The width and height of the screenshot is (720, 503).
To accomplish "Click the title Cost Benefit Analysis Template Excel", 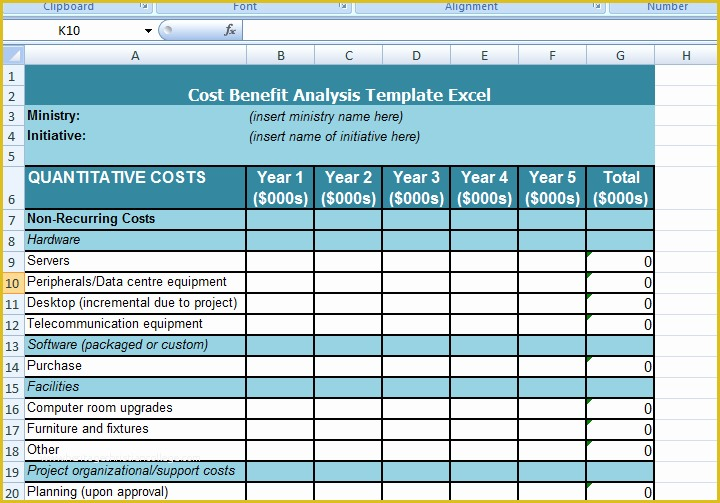I will [339, 95].
